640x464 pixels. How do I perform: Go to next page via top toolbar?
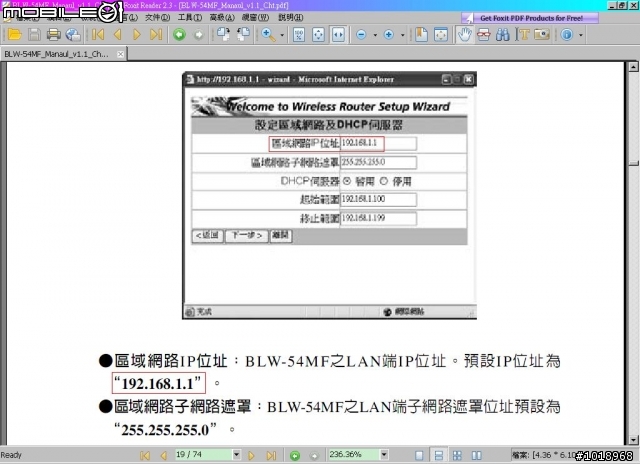point(137,35)
